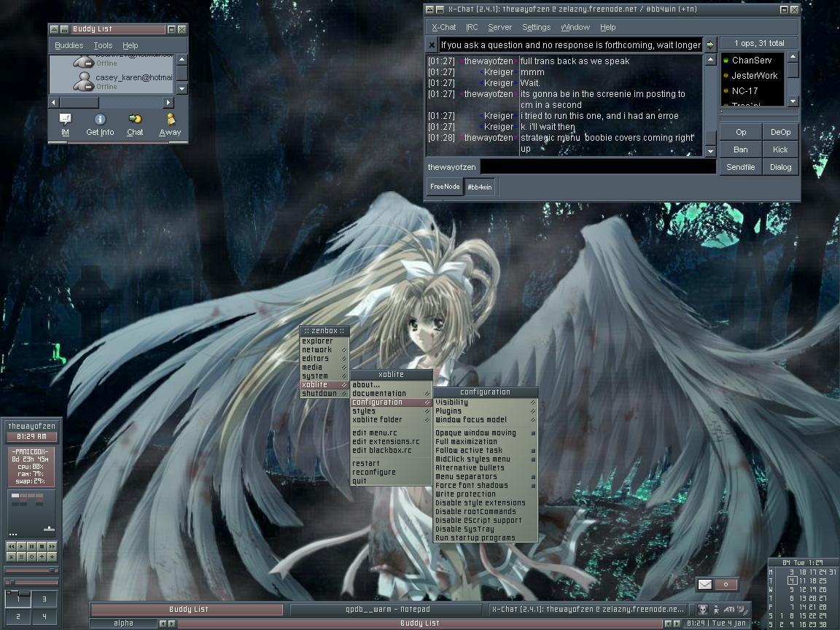Switch to the #bb4win tab in X-Chat

click(x=480, y=187)
